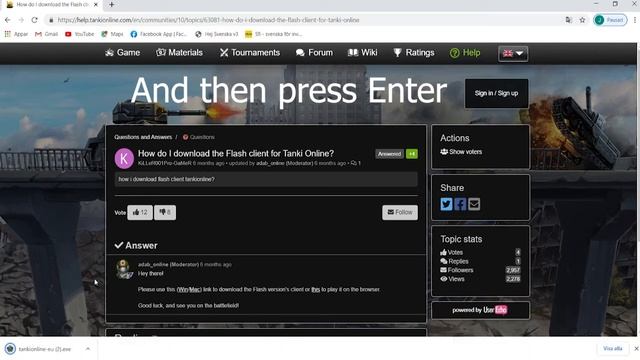
Task: Open a new browser tab
Action: [111, 4]
